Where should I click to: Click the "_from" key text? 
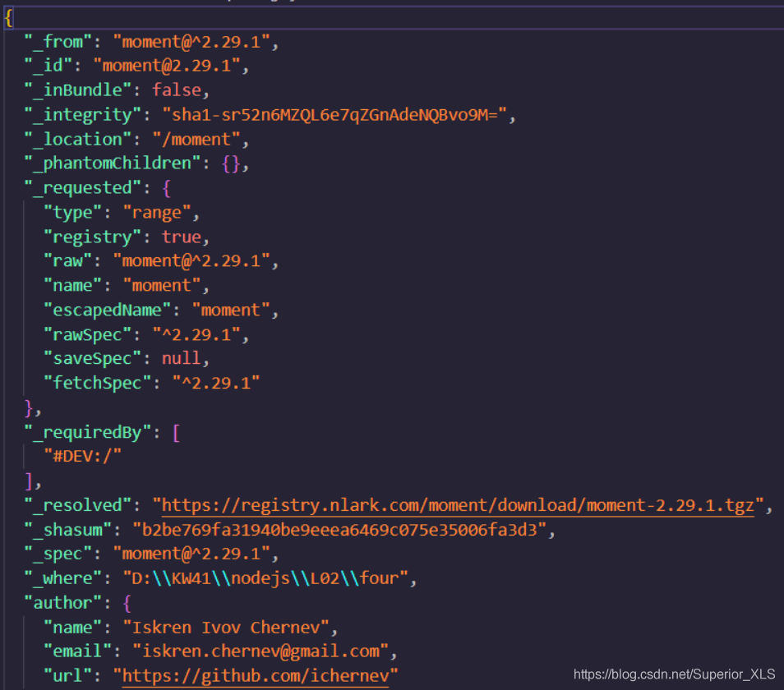pos(57,41)
